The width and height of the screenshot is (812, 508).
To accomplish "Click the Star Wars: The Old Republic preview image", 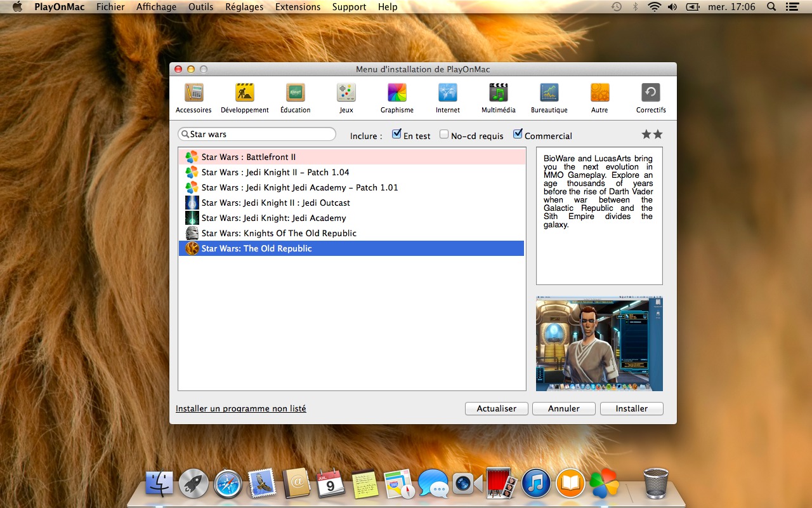I will point(599,343).
